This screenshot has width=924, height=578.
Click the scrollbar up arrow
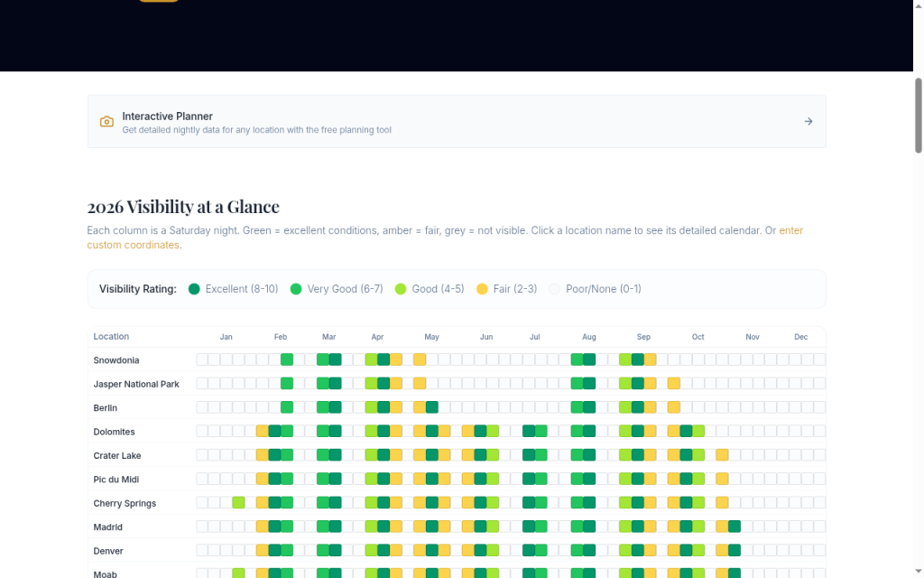tap(919, 5)
